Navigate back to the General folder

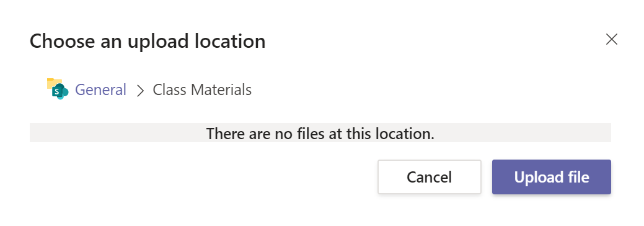pos(100,90)
